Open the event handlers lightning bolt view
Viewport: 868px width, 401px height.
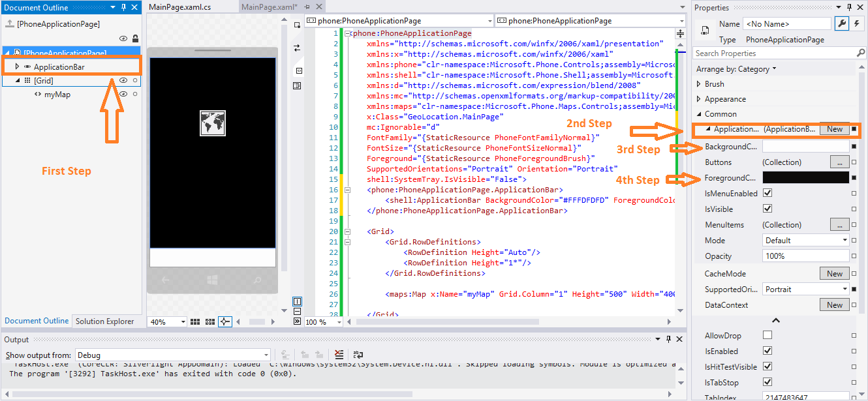[x=857, y=23]
